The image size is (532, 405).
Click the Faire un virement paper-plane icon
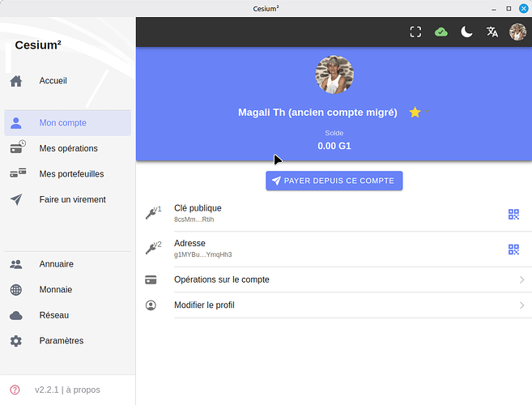click(x=16, y=199)
